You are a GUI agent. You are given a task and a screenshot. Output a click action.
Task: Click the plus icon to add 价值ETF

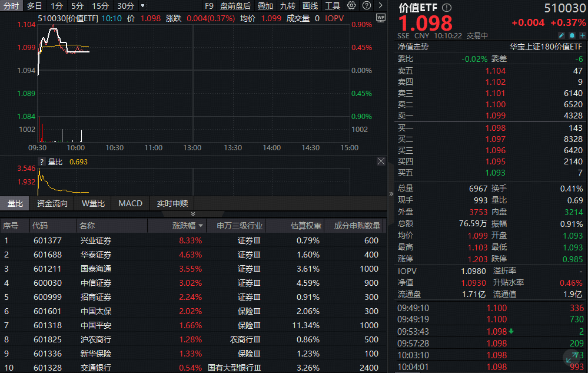583,35
